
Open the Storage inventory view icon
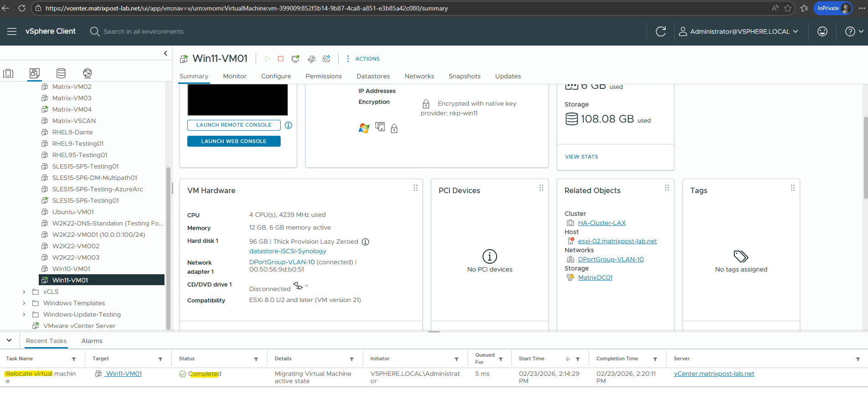coord(61,73)
